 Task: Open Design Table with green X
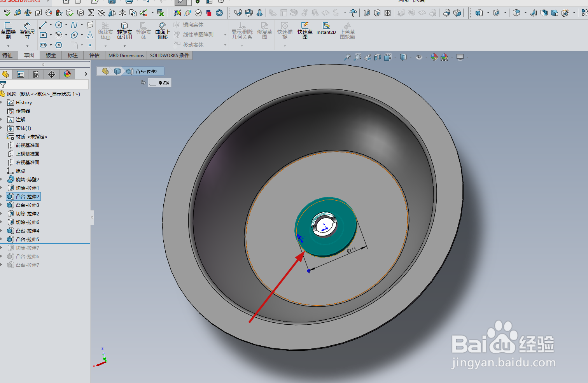point(160,13)
